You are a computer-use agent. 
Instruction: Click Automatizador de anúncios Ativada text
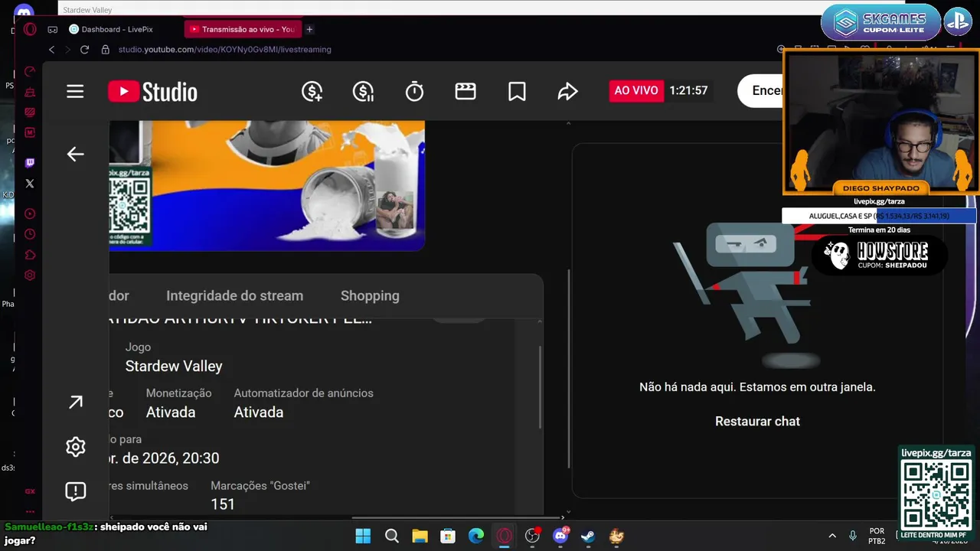pyautogui.click(x=259, y=412)
